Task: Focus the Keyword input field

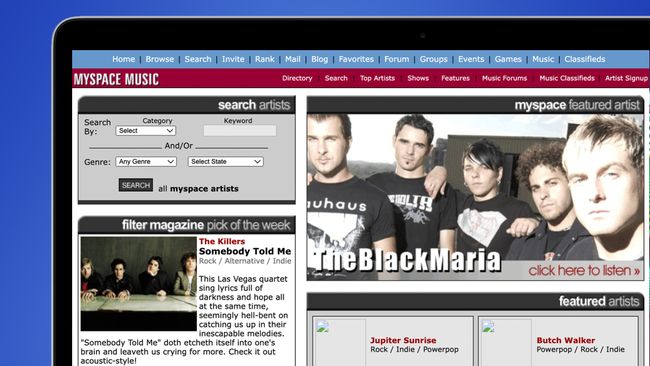Action: [240, 131]
